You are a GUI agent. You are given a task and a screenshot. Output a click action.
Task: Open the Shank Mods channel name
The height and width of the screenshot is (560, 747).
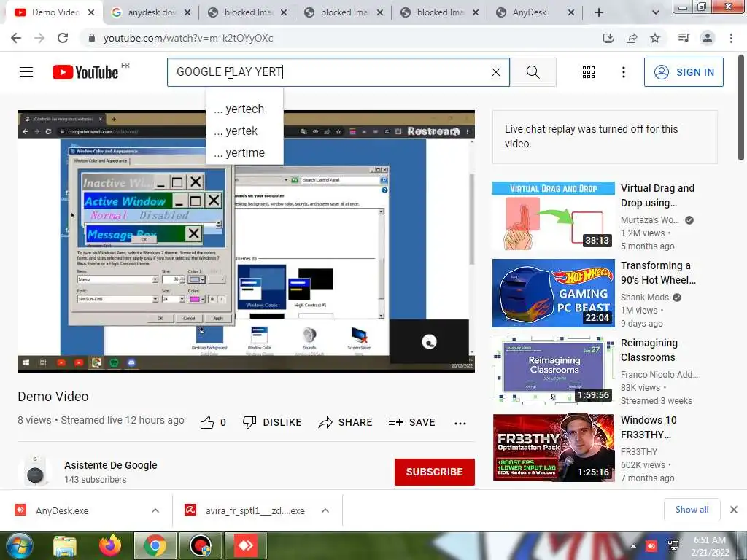tap(645, 297)
